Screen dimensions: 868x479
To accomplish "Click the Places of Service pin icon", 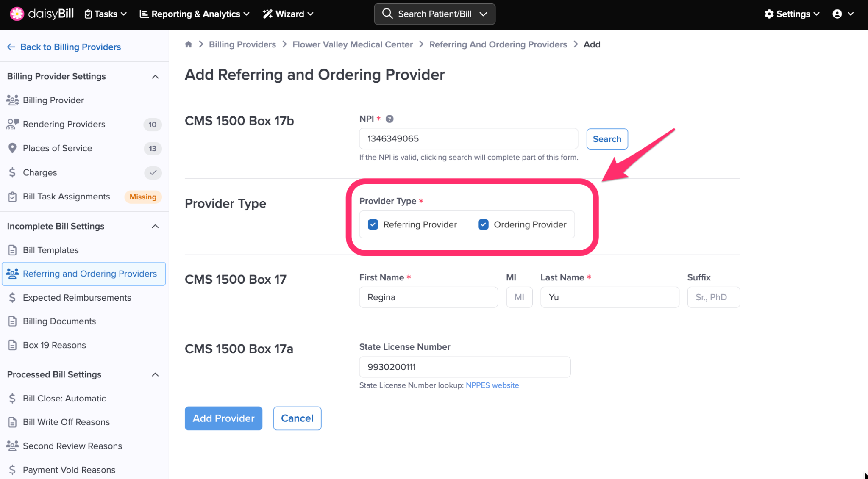I will point(12,148).
